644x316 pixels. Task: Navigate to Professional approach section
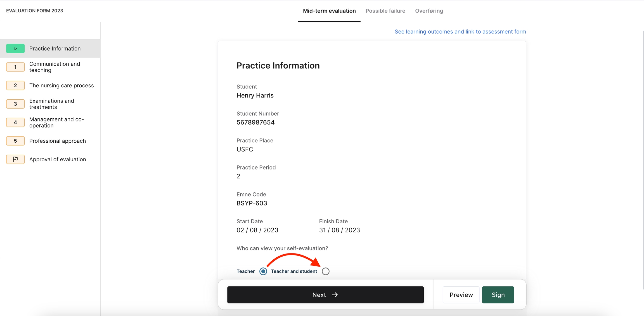[x=58, y=141]
